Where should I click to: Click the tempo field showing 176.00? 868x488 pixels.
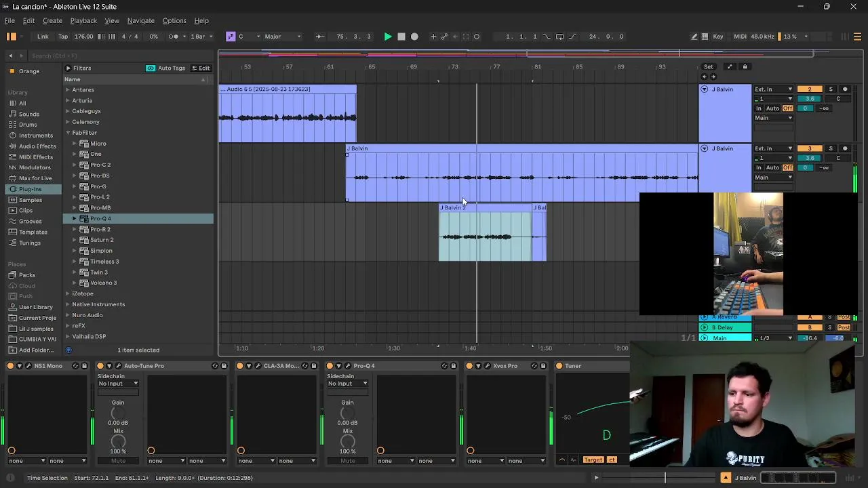point(83,37)
